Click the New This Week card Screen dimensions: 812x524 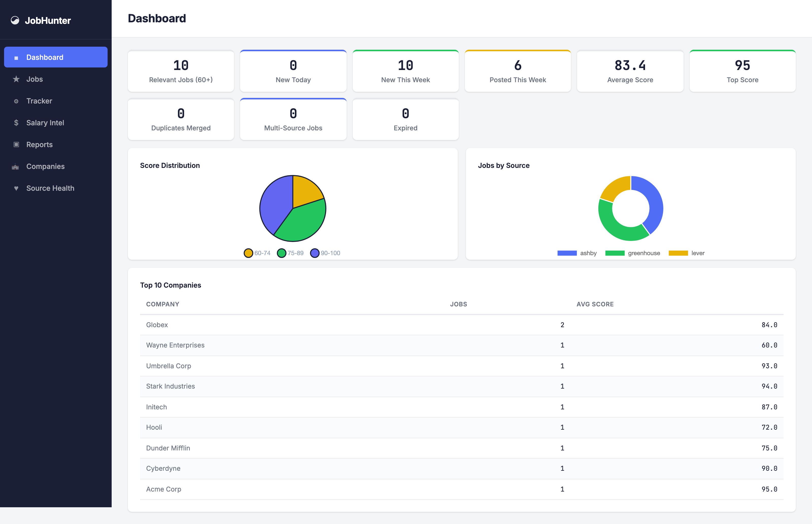(x=405, y=71)
